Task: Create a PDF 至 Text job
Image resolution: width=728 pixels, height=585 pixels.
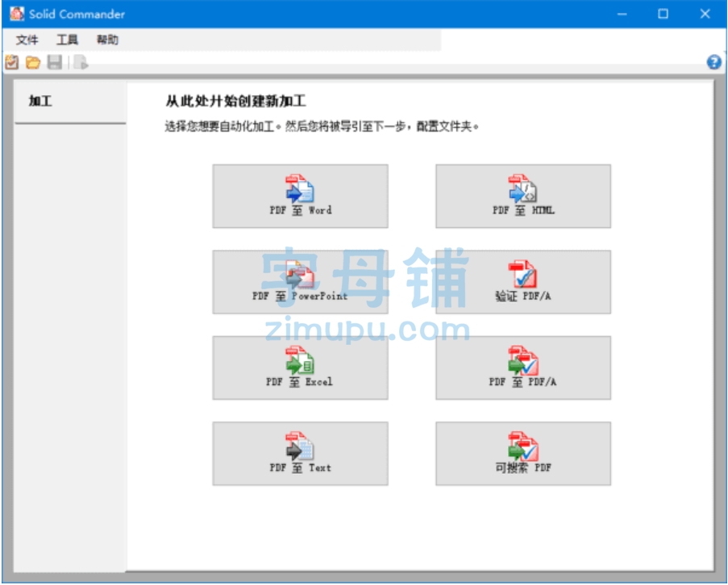Action: pos(301,454)
